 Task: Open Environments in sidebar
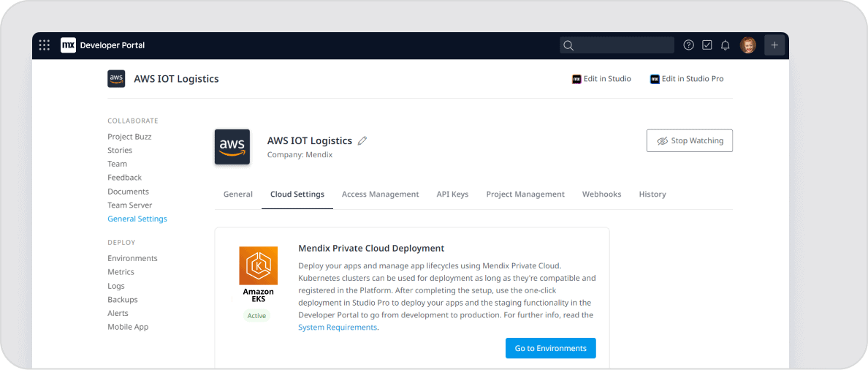click(x=132, y=259)
